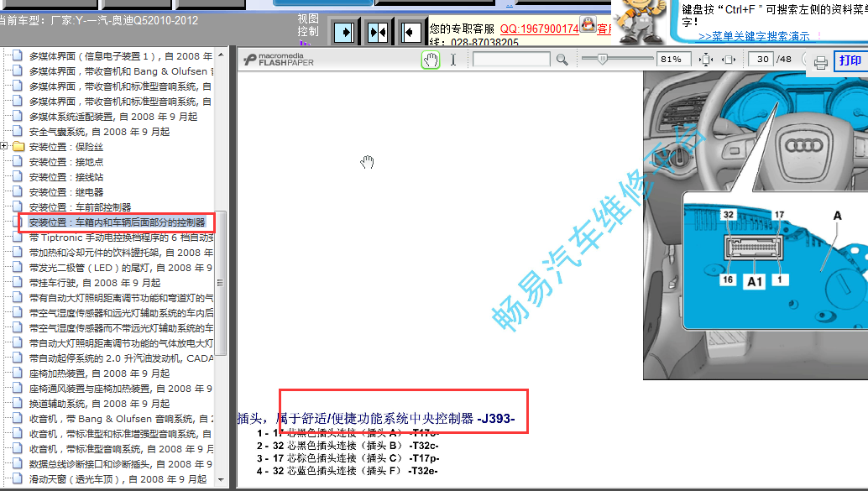Expand the 安装位置:保险丝 folder

pos(4,146)
